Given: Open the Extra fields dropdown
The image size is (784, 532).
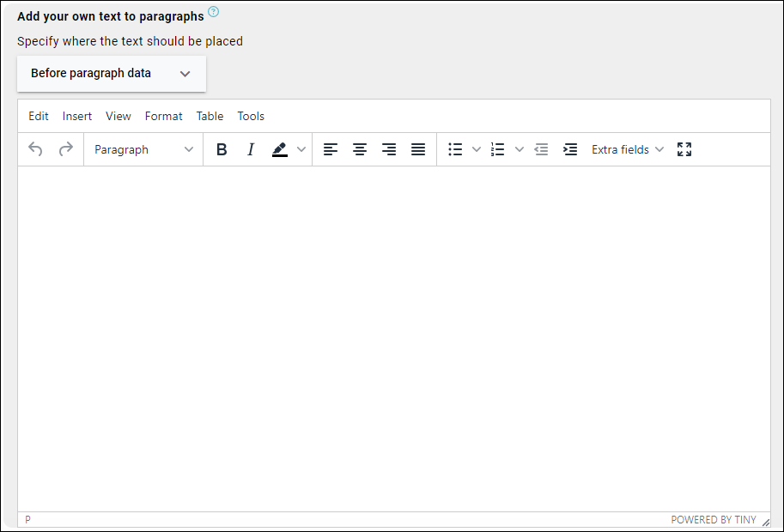Looking at the screenshot, I should 628,148.
